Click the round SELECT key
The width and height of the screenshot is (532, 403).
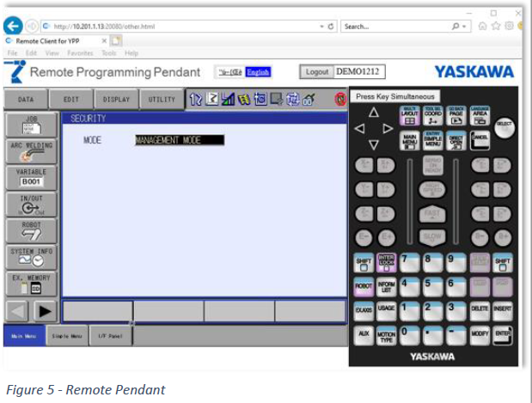[504, 128]
